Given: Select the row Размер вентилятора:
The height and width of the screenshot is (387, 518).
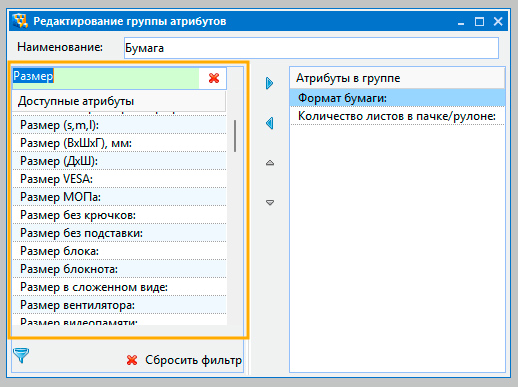Looking at the screenshot, I should point(119,305).
